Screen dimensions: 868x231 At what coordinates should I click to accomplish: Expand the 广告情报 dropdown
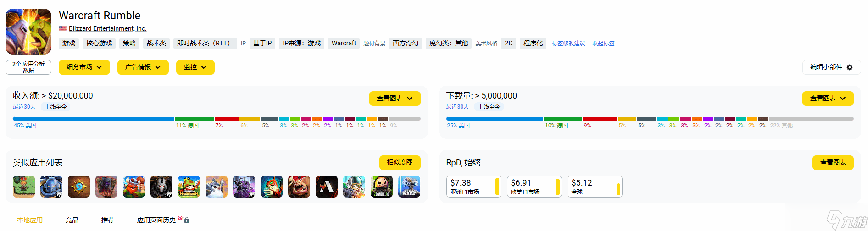tap(143, 67)
